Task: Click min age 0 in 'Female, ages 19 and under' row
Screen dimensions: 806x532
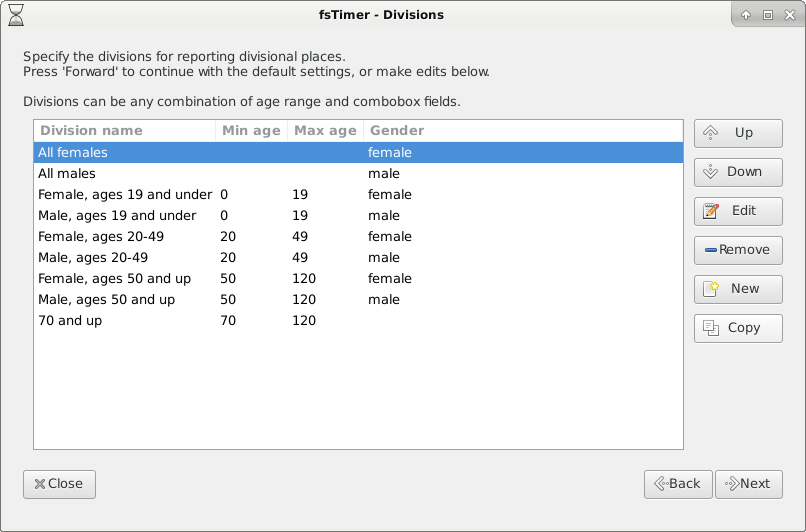Action: click(224, 195)
